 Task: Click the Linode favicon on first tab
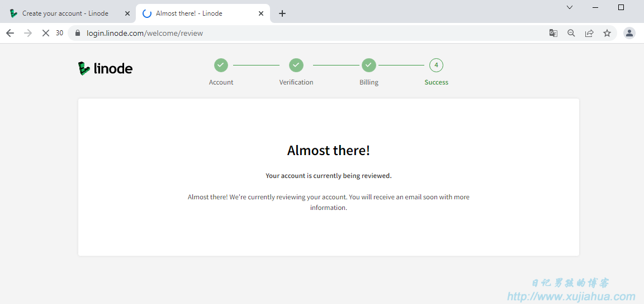(14, 13)
